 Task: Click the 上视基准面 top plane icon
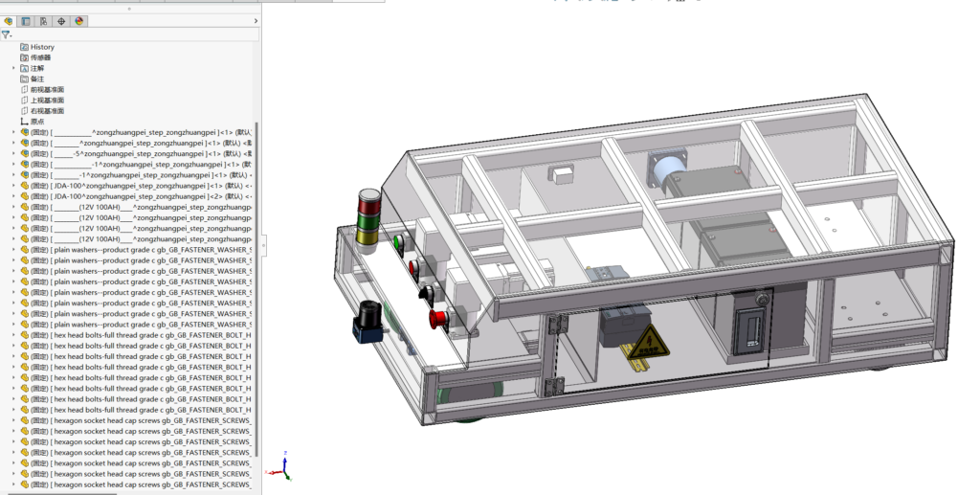pyautogui.click(x=25, y=101)
